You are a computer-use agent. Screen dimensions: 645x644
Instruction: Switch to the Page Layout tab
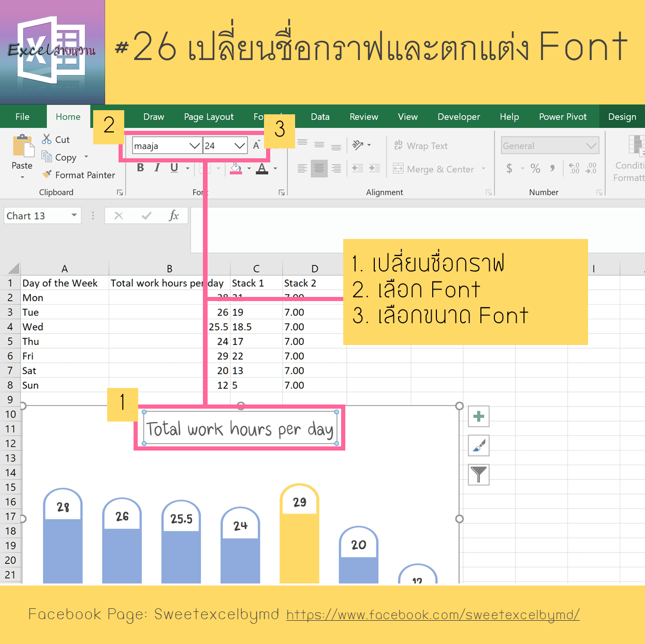tap(209, 116)
